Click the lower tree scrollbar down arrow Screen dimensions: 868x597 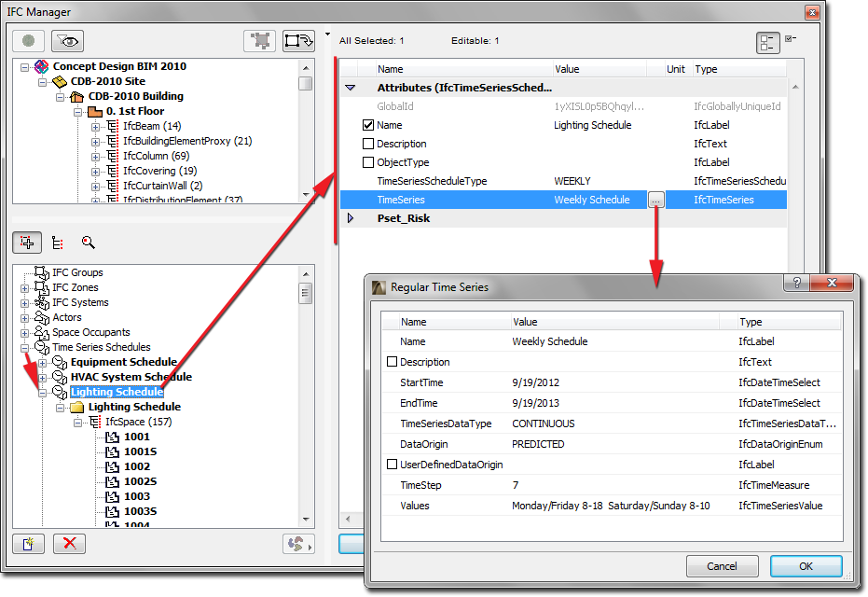pyautogui.click(x=306, y=520)
